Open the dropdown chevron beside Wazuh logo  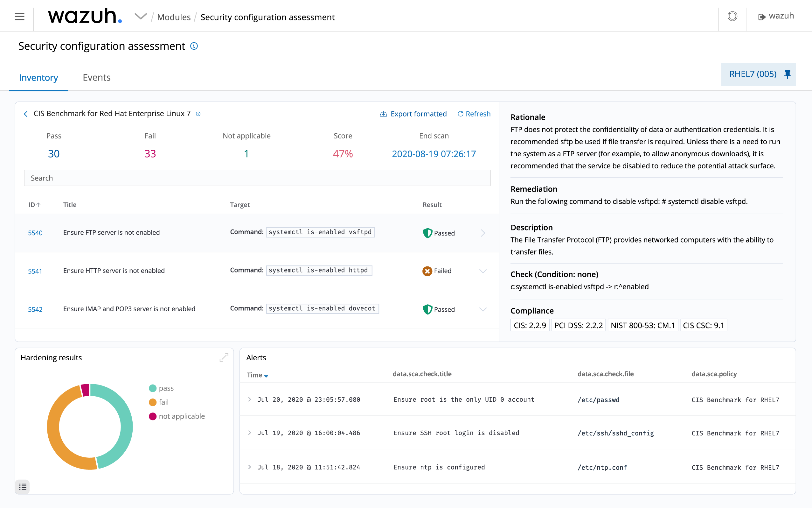tap(141, 16)
